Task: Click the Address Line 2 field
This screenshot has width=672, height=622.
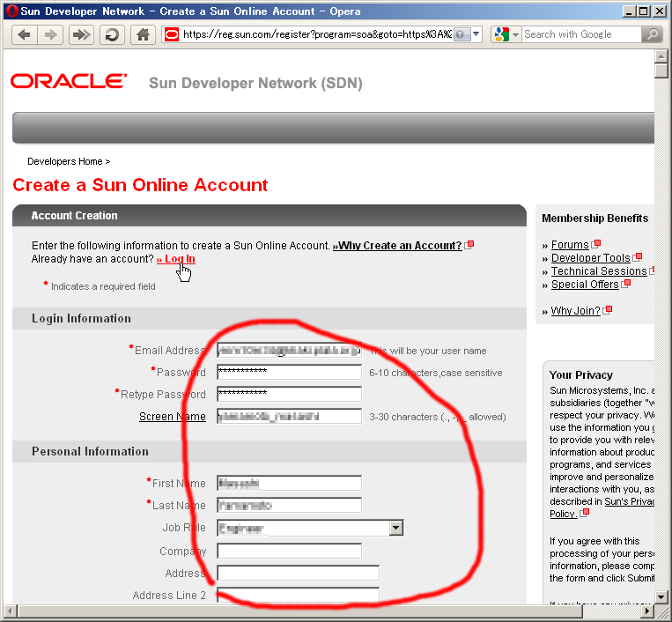Action: point(298,595)
